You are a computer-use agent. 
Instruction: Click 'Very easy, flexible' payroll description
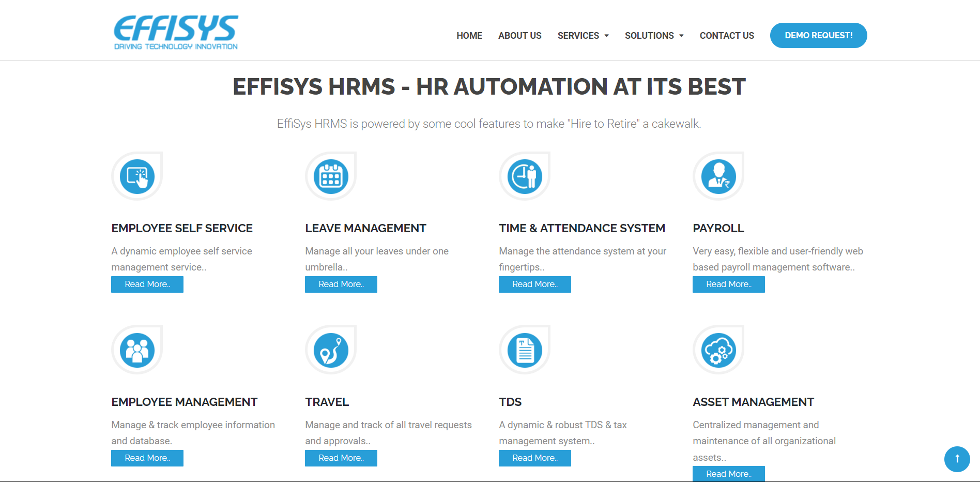pos(778,259)
